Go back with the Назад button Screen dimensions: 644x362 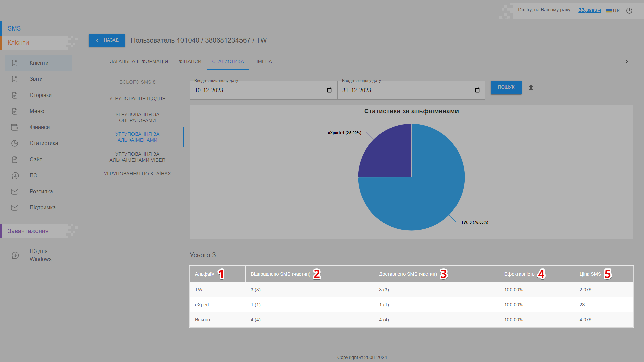107,40
